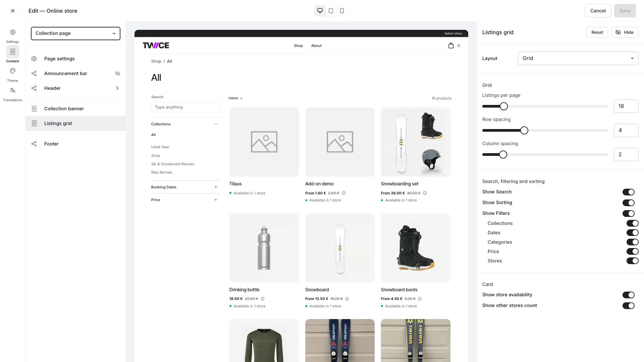This screenshot has height=362, width=644.
Task: Click the TWICE store logo
Action: coord(156,45)
